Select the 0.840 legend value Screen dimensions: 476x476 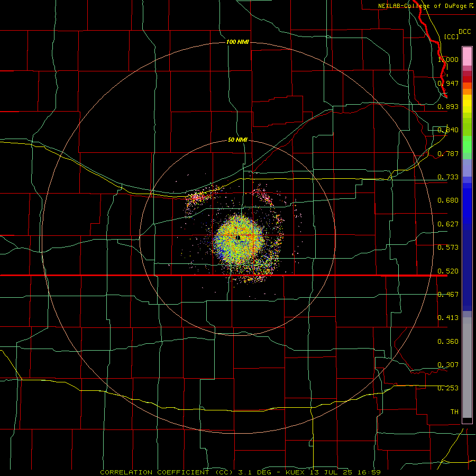coord(448,130)
